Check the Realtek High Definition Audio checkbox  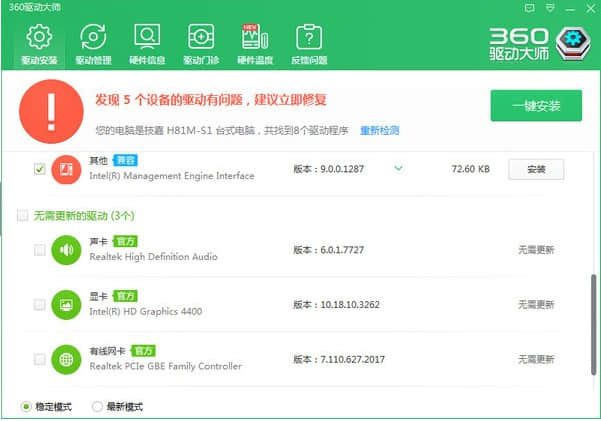pos(39,250)
